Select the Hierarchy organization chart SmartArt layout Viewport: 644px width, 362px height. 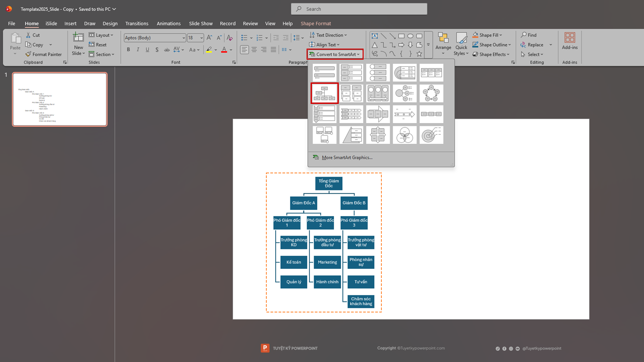tap(324, 93)
